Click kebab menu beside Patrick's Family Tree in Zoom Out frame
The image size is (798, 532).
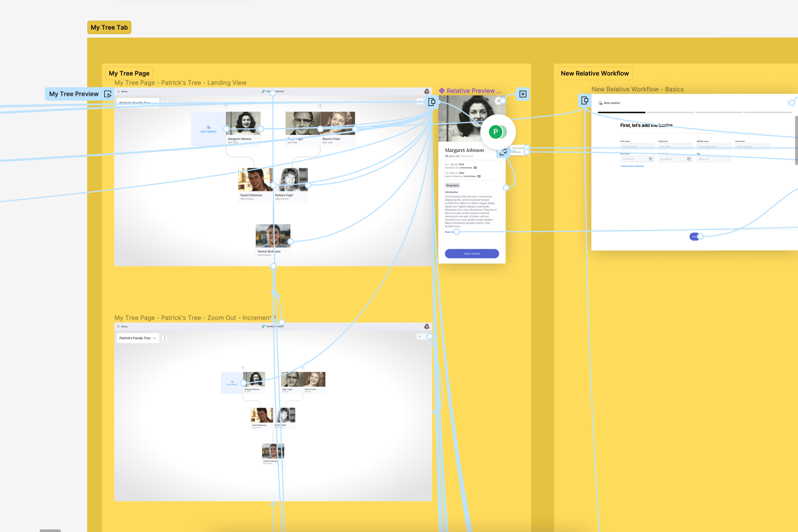tap(165, 338)
